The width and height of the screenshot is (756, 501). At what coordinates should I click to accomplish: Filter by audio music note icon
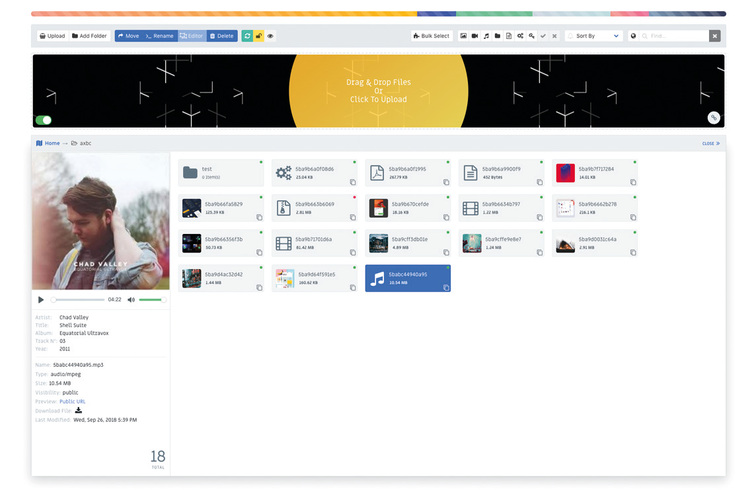[486, 36]
